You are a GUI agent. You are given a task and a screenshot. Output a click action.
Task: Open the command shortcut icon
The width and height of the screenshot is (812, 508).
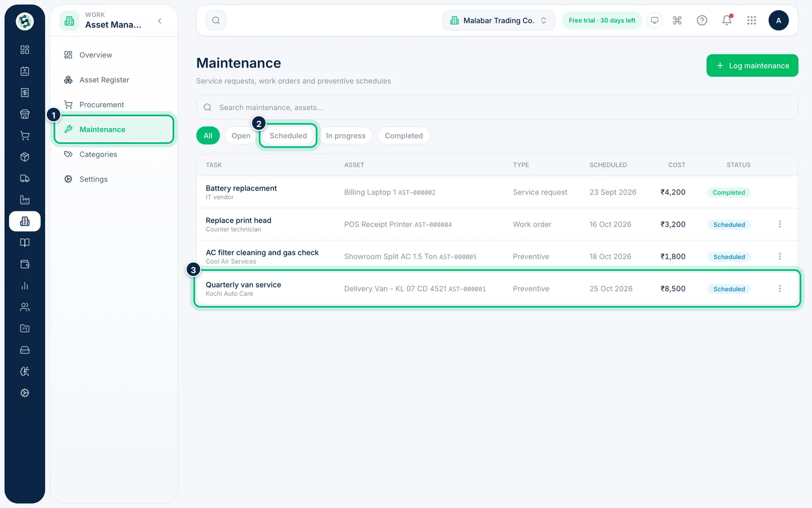[677, 20]
